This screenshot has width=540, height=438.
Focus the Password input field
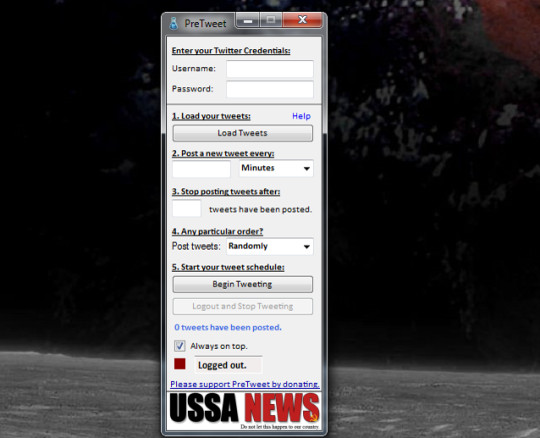pyautogui.click(x=270, y=89)
